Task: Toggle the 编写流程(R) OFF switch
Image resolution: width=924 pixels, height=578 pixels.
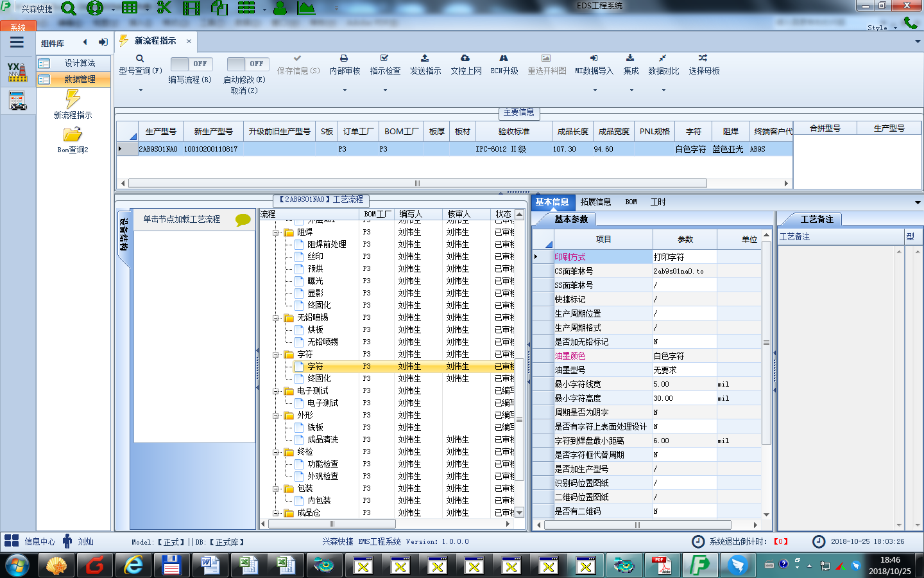Action: click(193, 64)
